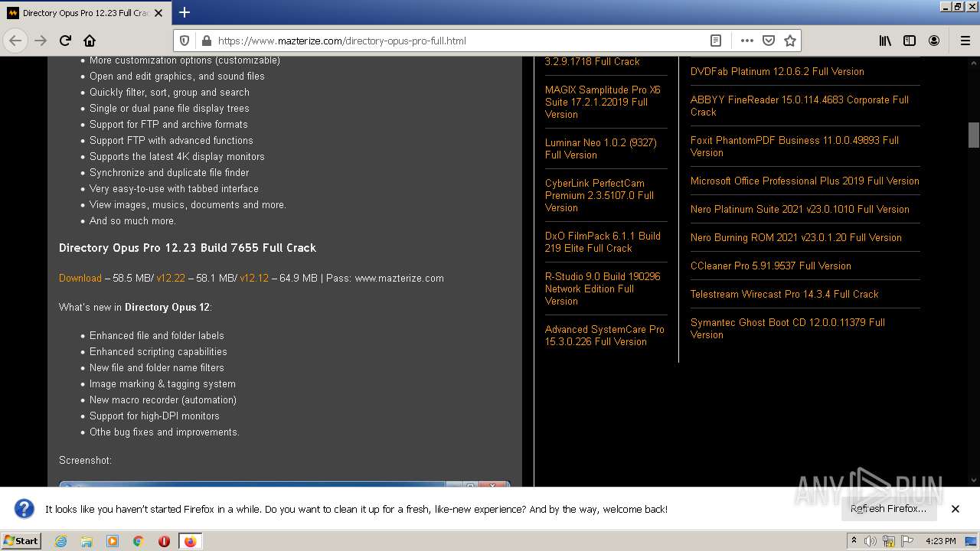Open Firefox account icon
The image size is (980, 551).
(x=934, y=41)
